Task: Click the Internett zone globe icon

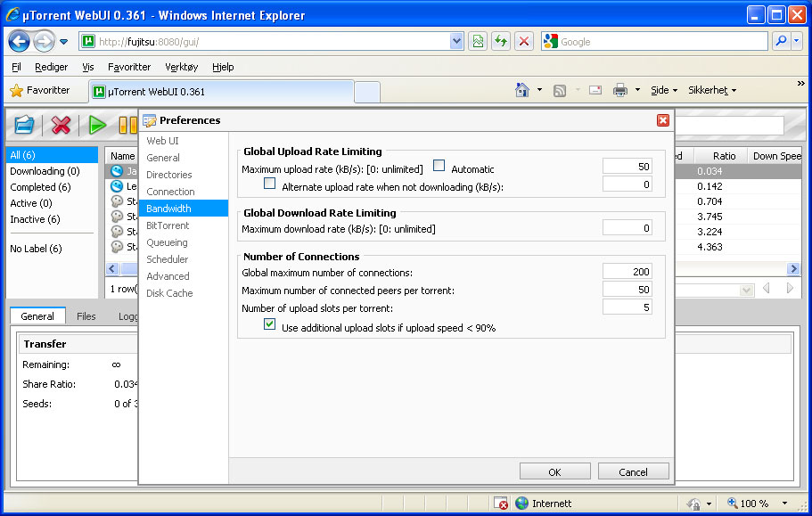Action: pyautogui.click(x=522, y=503)
